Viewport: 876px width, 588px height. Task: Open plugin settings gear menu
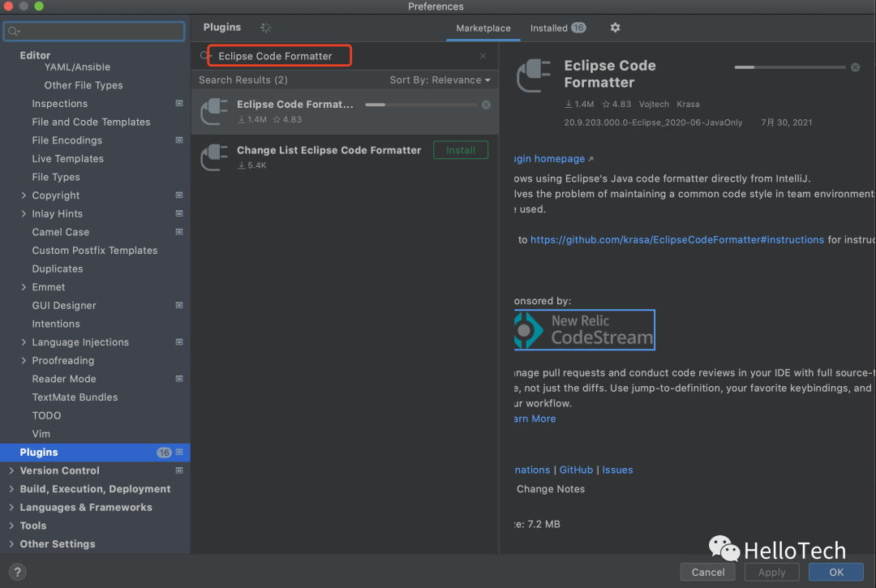(x=615, y=28)
